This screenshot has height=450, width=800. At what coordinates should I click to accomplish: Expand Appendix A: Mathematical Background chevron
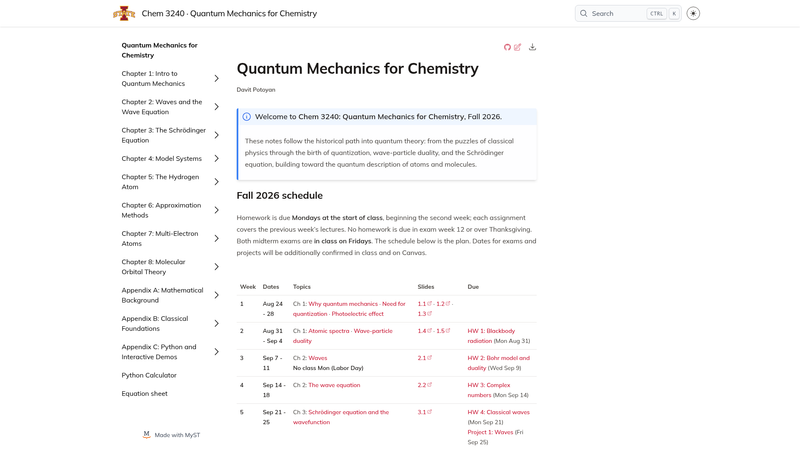[x=216, y=295]
